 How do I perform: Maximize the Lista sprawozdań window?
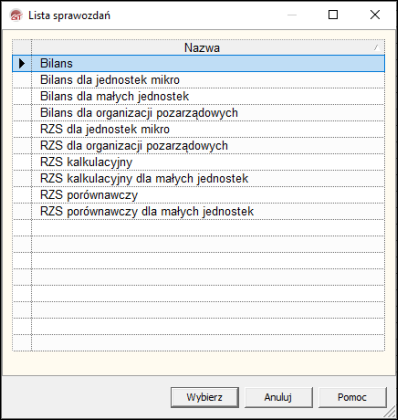(333, 15)
